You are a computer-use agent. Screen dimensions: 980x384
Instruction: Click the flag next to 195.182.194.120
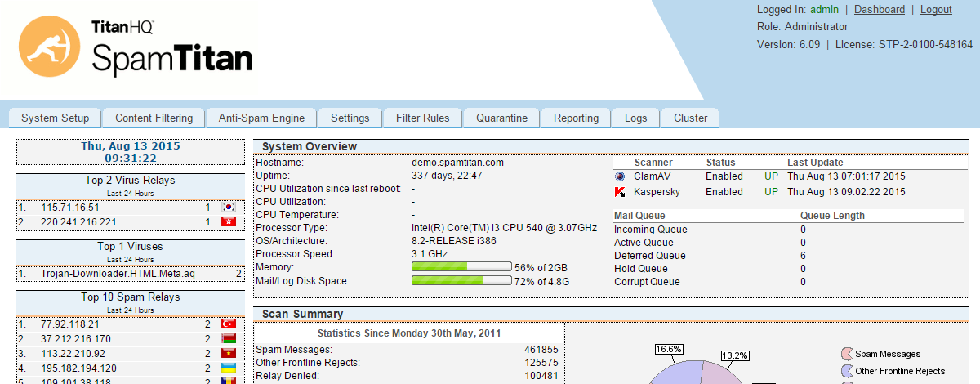click(x=229, y=368)
